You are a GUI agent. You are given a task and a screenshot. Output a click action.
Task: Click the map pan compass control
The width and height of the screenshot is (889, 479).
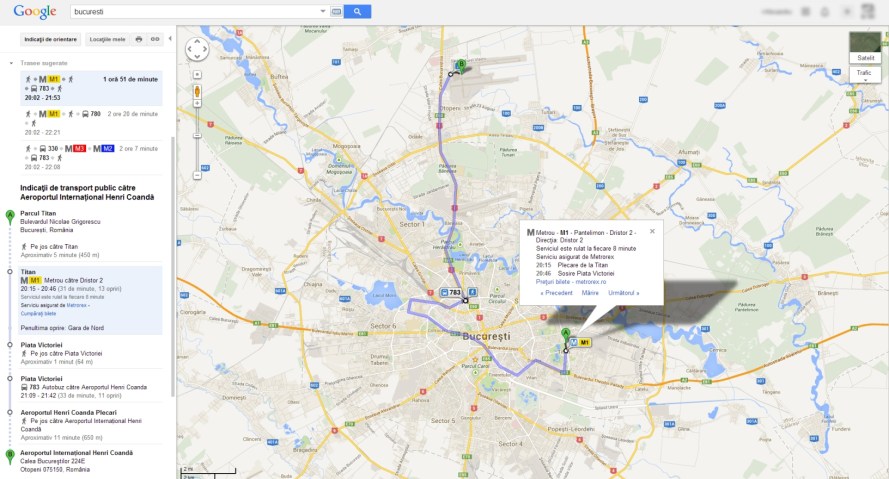coord(197,49)
